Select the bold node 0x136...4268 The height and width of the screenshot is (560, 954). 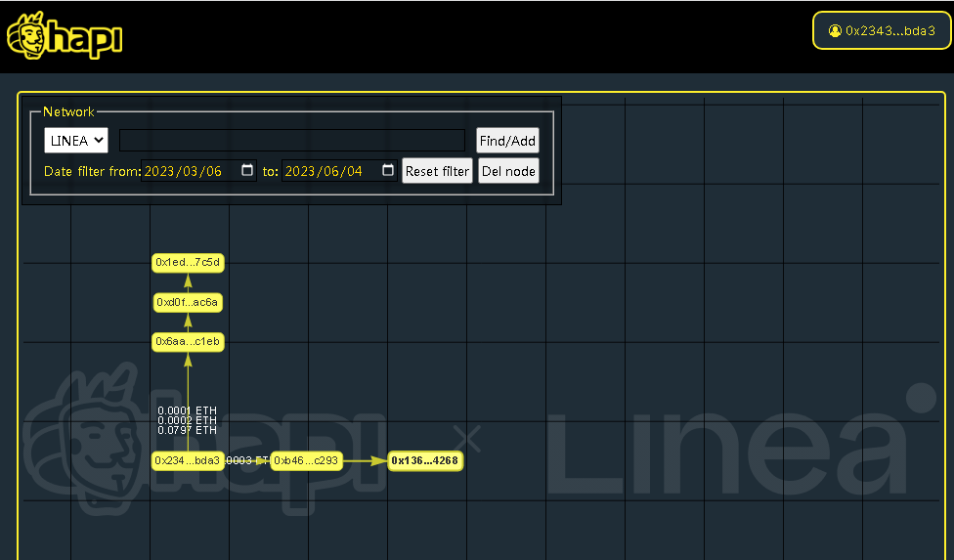(x=424, y=461)
